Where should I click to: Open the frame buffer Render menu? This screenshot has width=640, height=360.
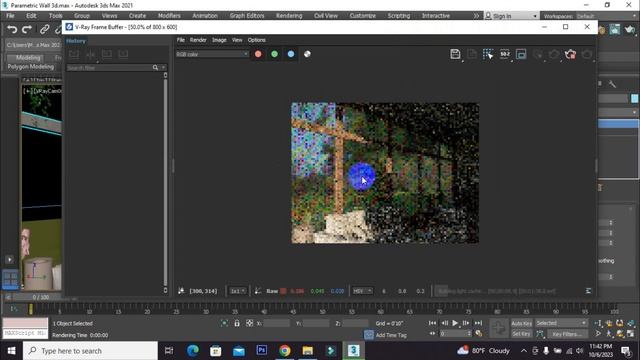(198, 40)
